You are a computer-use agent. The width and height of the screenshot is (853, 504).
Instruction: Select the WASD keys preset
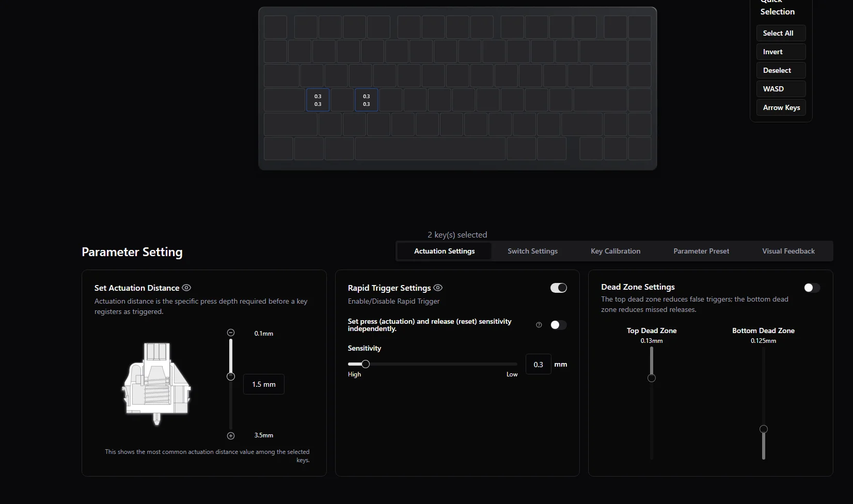point(781,89)
